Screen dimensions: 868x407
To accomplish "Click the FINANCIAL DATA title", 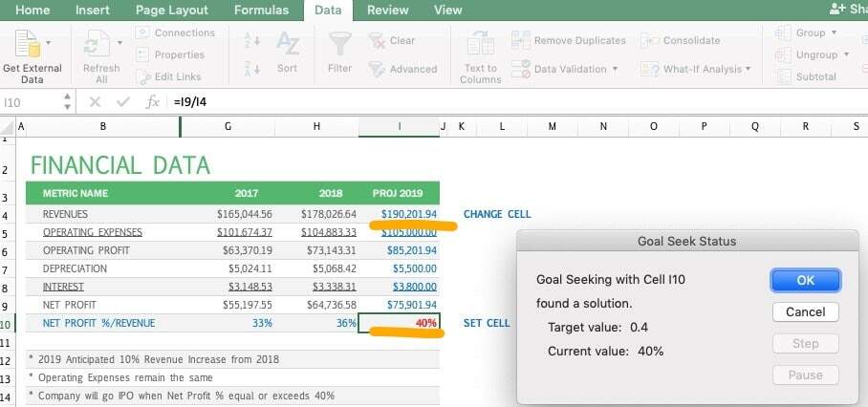I will [x=120, y=166].
